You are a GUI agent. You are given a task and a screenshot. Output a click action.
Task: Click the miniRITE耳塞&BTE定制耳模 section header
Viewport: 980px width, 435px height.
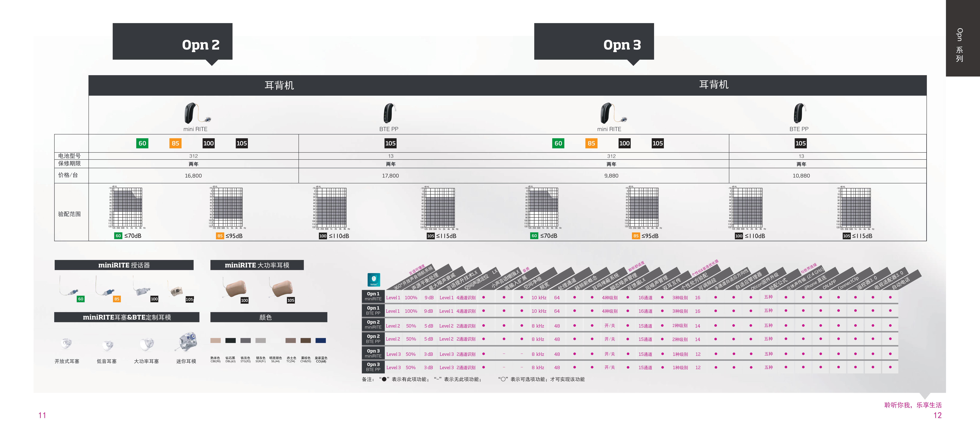[x=127, y=317]
